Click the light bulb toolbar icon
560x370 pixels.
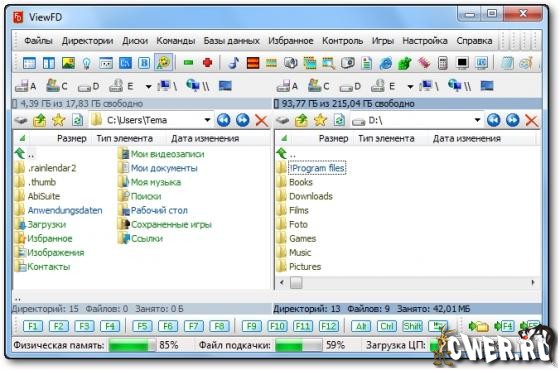click(x=86, y=63)
